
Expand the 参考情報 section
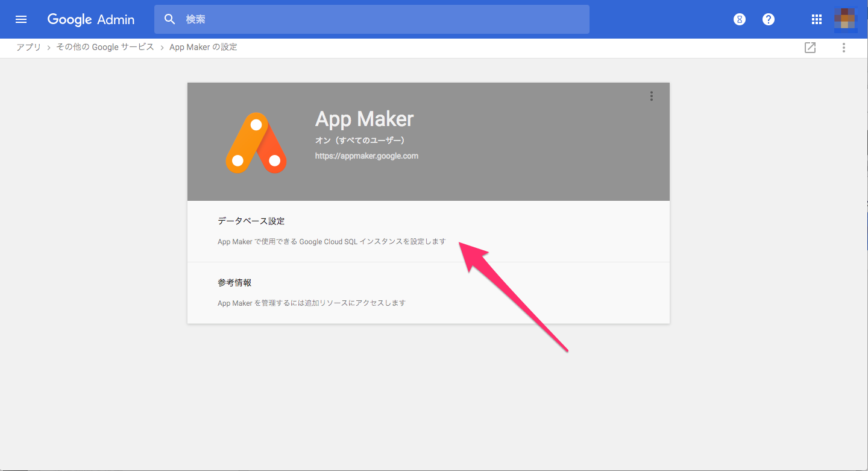[x=429, y=292]
